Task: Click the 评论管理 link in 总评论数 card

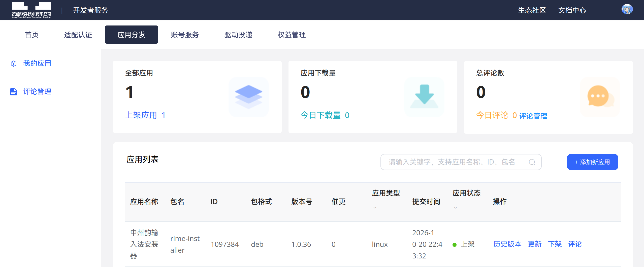Action: click(533, 116)
